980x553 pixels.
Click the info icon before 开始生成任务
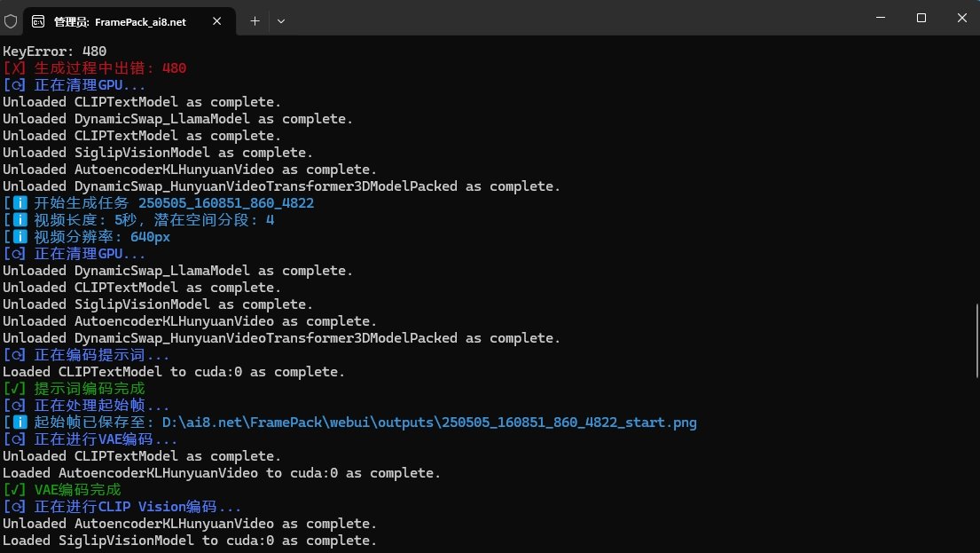coord(15,203)
